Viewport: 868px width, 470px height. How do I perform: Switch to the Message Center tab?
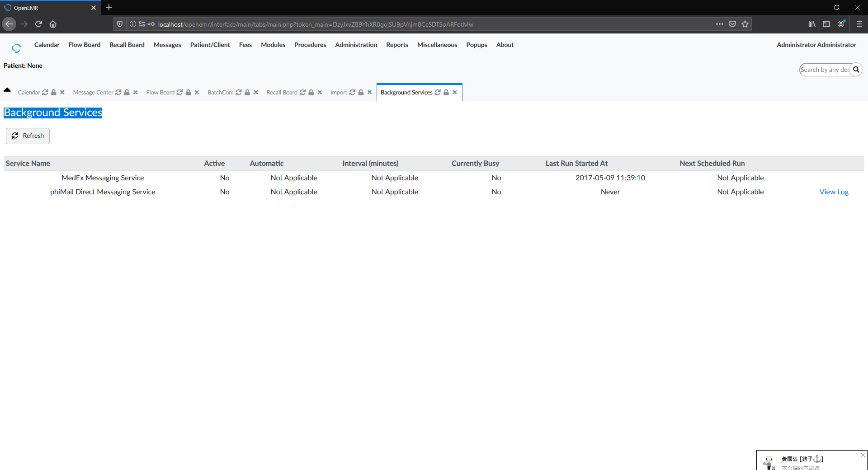(x=93, y=92)
